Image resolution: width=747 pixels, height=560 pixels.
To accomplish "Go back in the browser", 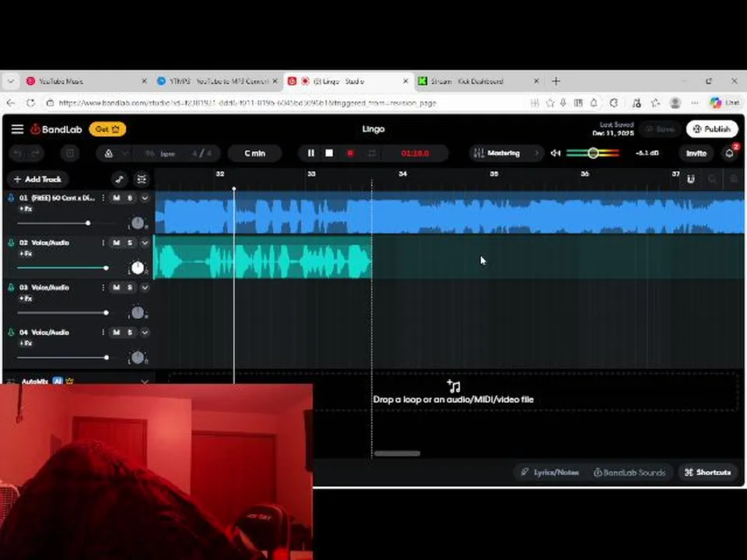I will (11, 103).
